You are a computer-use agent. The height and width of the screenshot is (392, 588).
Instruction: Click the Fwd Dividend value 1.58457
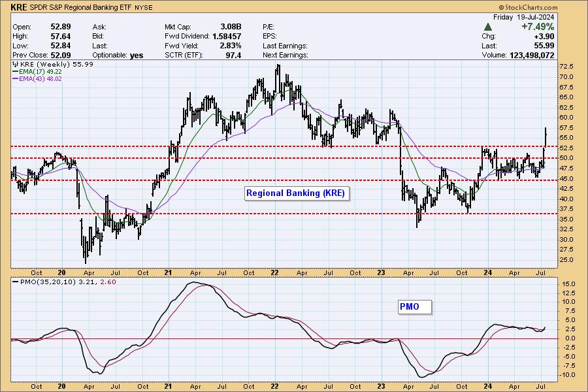[x=227, y=36]
